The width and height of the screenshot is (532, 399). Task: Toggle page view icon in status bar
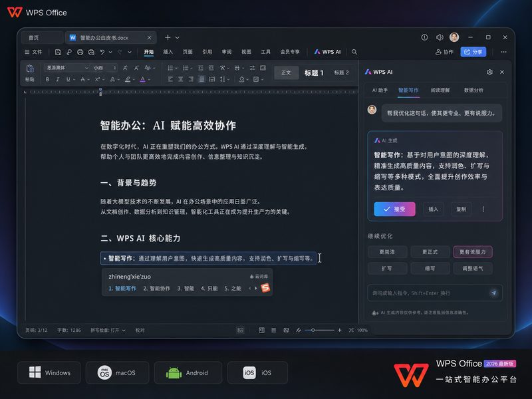point(261,330)
